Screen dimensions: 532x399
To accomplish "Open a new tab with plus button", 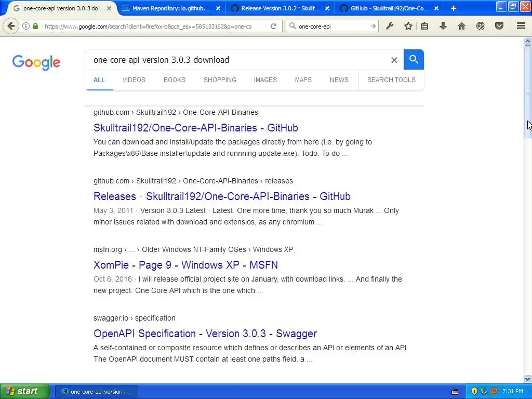I will click(453, 8).
